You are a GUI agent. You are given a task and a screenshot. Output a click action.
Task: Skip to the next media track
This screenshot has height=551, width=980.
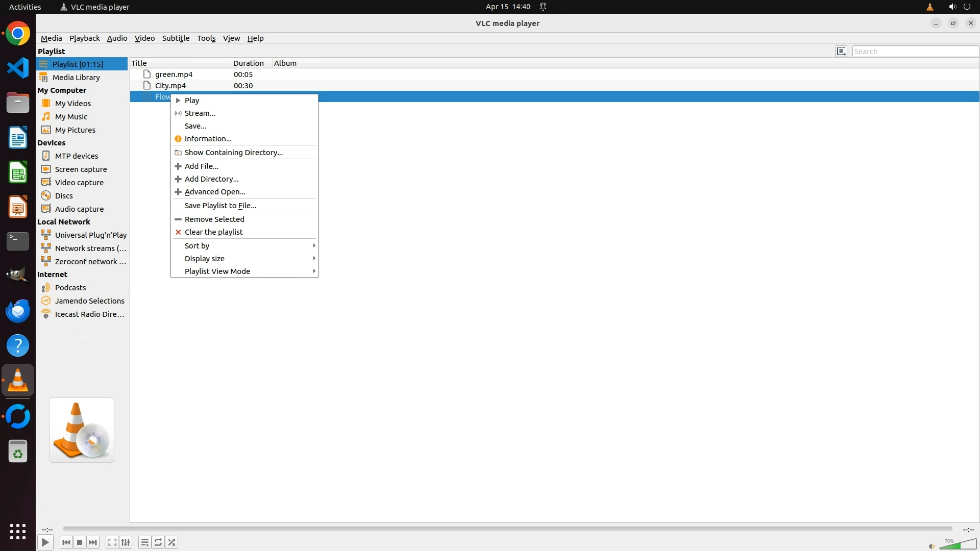(93, 542)
